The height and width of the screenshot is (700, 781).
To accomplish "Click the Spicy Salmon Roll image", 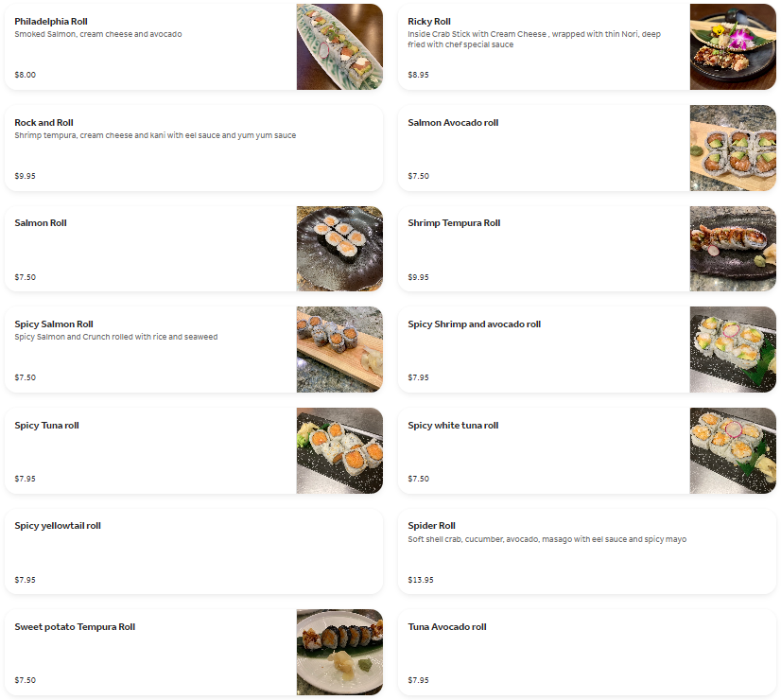I will (339, 349).
